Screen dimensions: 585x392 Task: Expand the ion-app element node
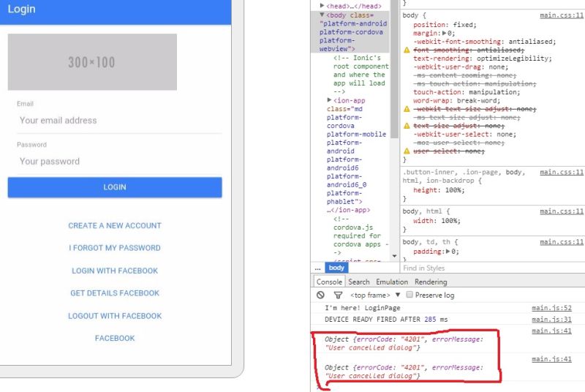tap(329, 100)
